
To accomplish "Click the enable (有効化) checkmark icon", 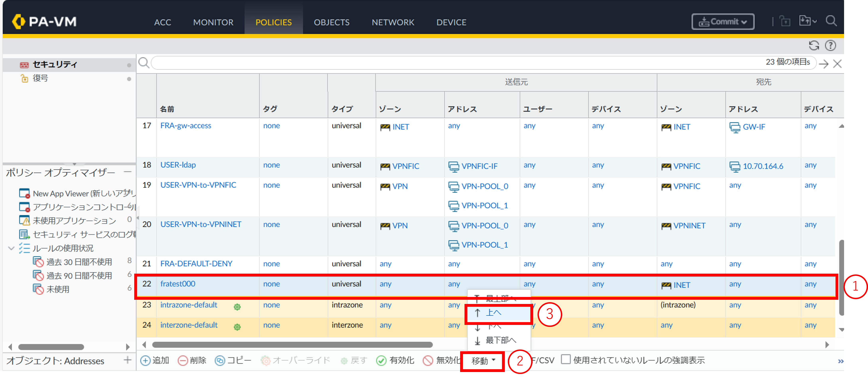I will 381,360.
